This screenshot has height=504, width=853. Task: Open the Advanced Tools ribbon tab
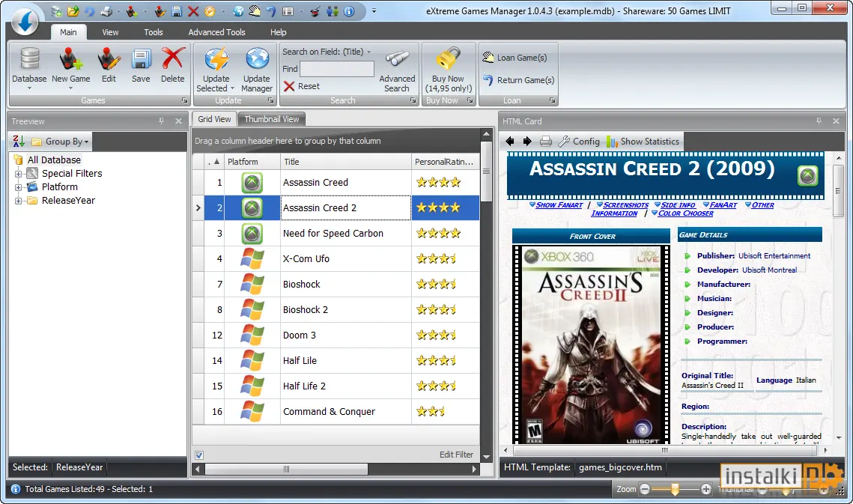(216, 32)
